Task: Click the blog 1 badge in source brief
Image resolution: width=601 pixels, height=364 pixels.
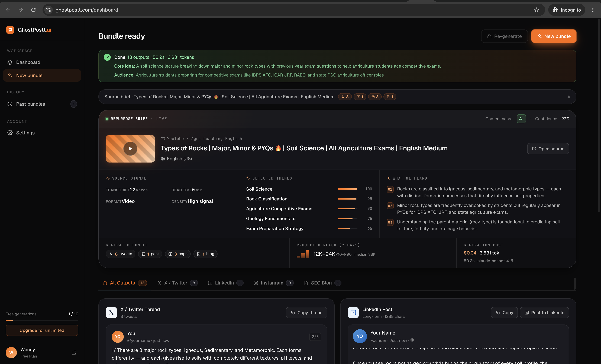Action: click(x=390, y=97)
